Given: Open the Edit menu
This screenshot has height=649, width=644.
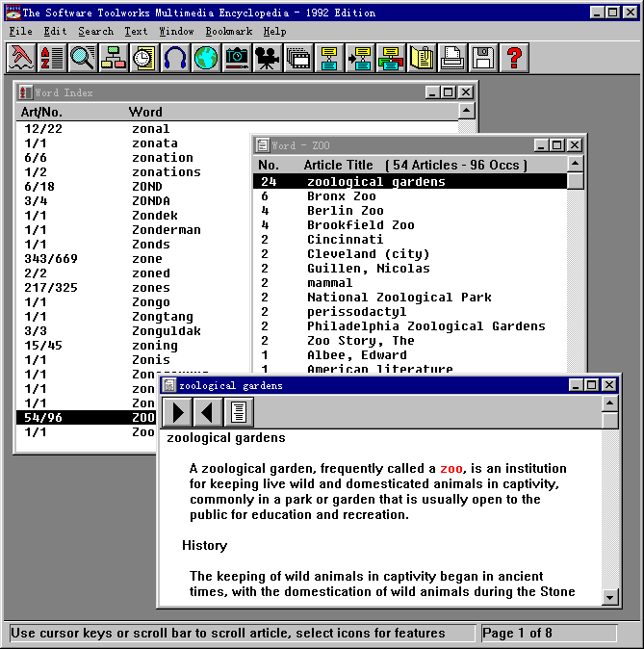Looking at the screenshot, I should (x=56, y=32).
